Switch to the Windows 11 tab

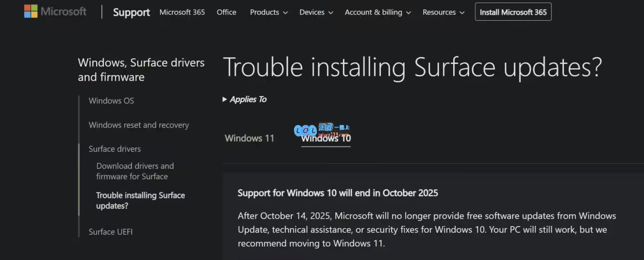pyautogui.click(x=249, y=138)
